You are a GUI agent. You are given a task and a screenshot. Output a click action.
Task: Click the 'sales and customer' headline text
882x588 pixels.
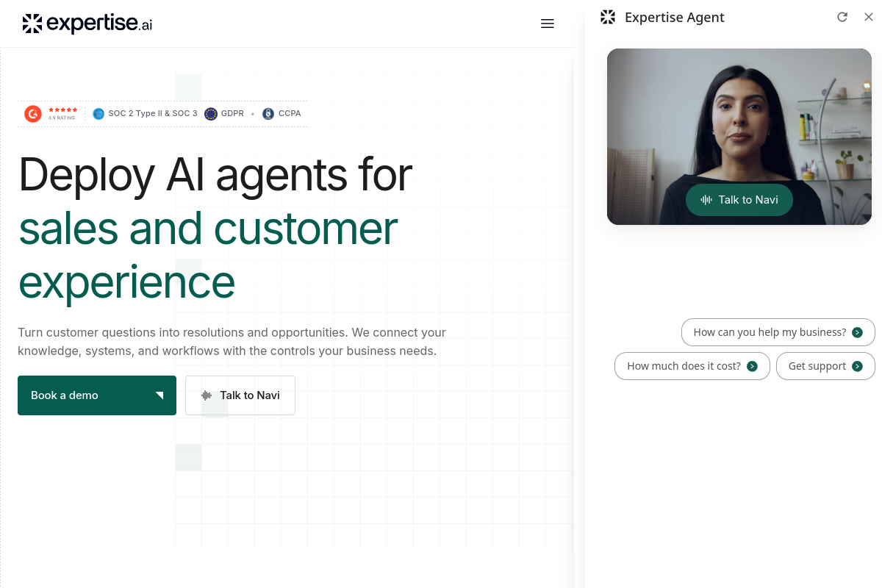(x=208, y=229)
